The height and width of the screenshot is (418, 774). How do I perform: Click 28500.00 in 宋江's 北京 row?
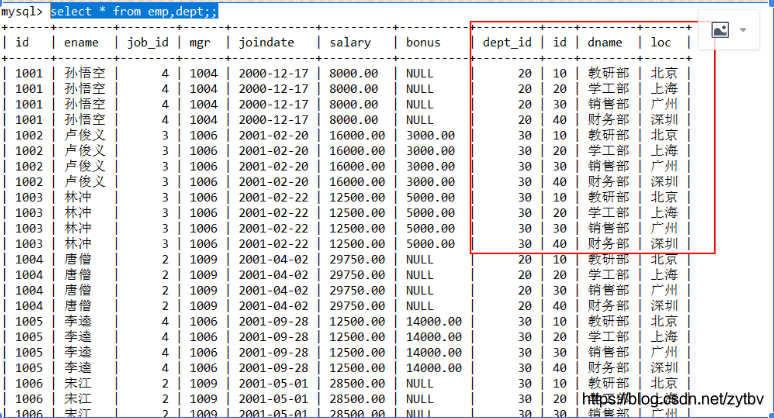pyautogui.click(x=357, y=383)
